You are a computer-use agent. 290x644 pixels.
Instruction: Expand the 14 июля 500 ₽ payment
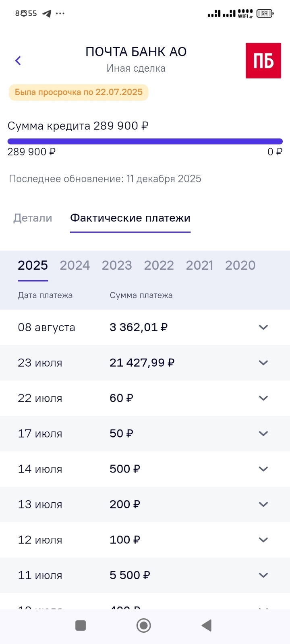tap(263, 469)
